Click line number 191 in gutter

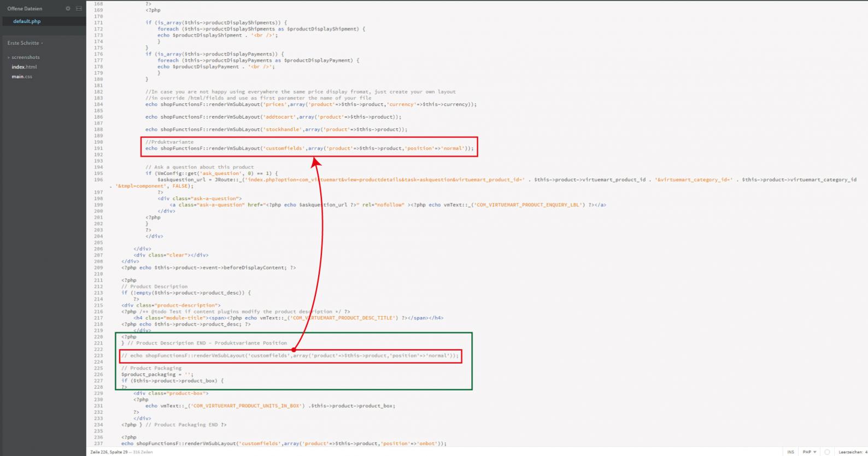(98, 148)
